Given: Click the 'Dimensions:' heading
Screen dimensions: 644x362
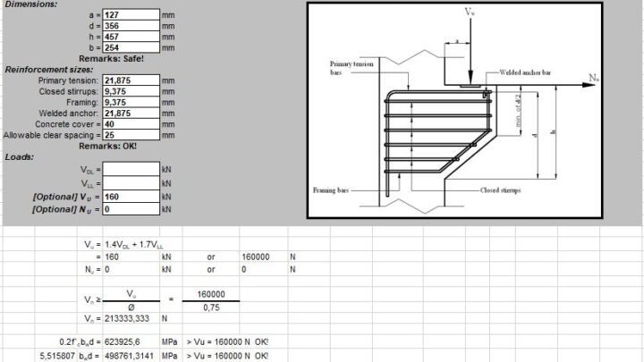Looking at the screenshot, I should tap(31, 4).
